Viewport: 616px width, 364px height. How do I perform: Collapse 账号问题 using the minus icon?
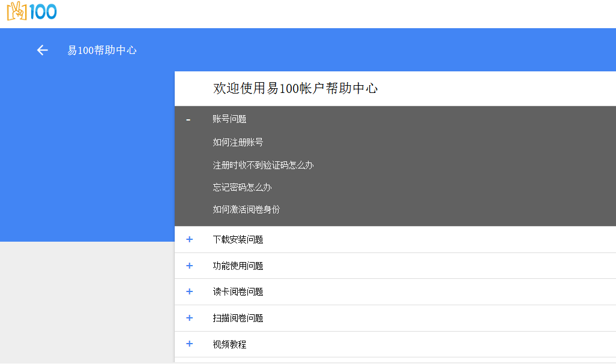(189, 119)
